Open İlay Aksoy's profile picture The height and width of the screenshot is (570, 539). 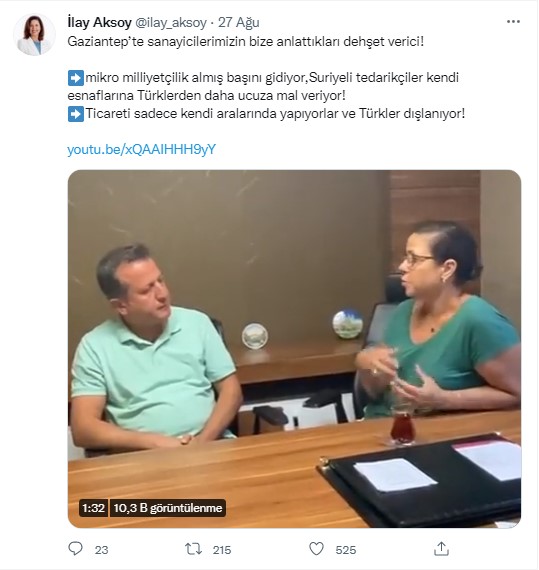pyautogui.click(x=35, y=35)
